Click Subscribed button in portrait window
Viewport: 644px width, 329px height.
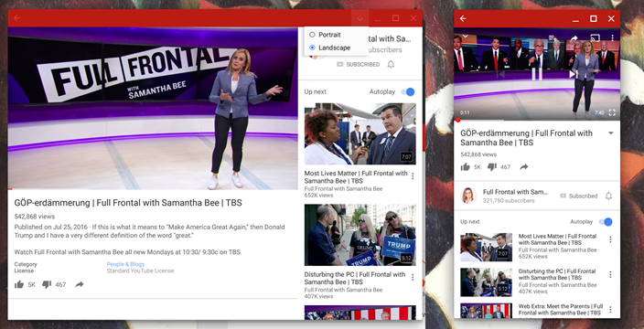click(579, 196)
